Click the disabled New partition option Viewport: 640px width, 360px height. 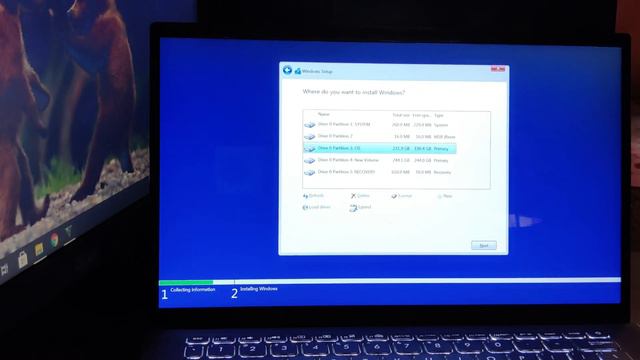point(445,196)
